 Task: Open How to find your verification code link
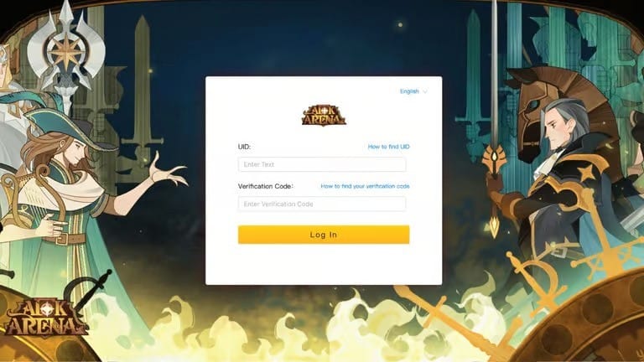click(x=365, y=186)
